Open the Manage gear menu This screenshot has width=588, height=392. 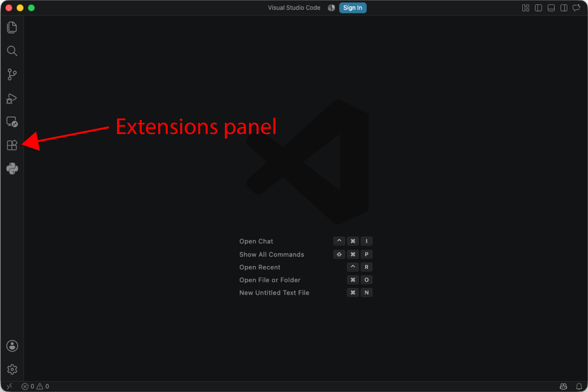pos(12,369)
